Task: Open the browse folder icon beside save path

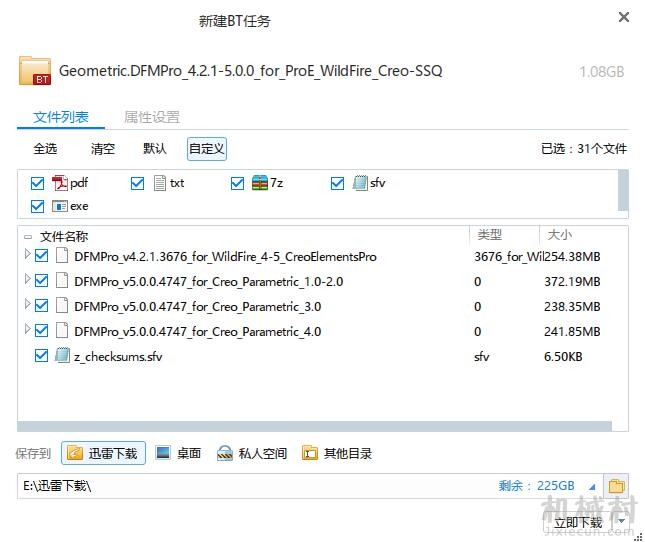Action: (616, 486)
